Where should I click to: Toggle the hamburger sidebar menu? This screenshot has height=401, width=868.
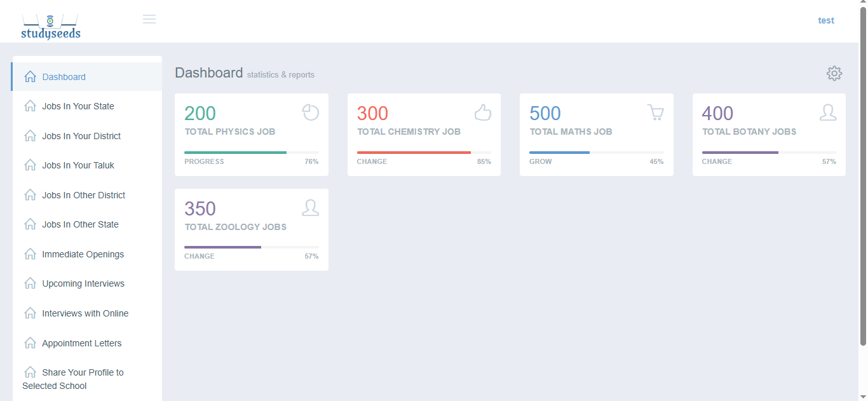point(149,20)
